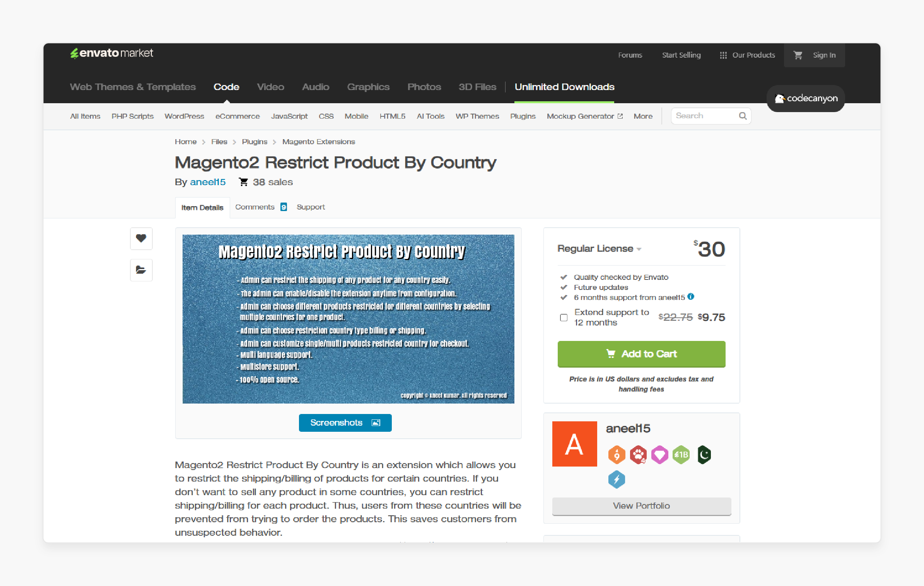Screen dimensions: 924x586
Task: Switch to the Comments tab
Action: [x=255, y=206]
